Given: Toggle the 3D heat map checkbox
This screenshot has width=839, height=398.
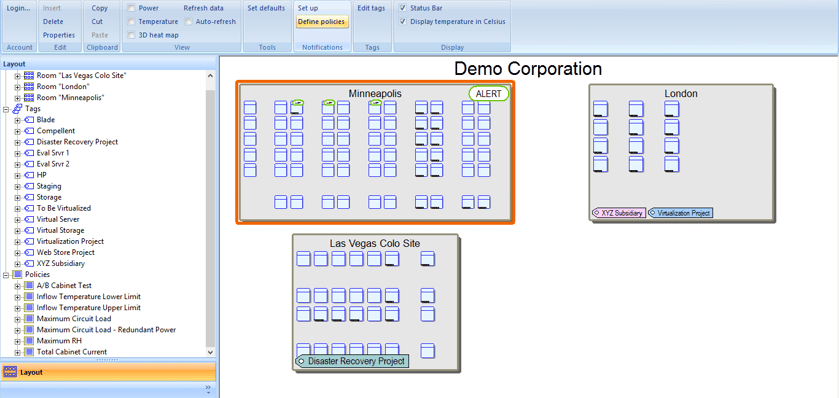Looking at the screenshot, I should [x=131, y=35].
